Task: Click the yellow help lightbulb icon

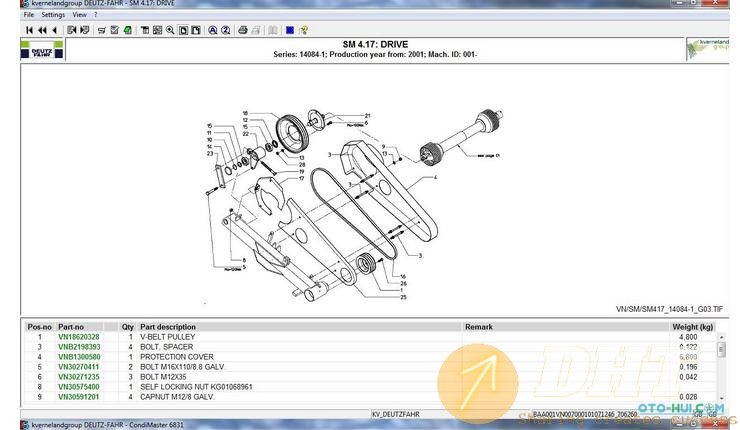Action: (x=303, y=30)
